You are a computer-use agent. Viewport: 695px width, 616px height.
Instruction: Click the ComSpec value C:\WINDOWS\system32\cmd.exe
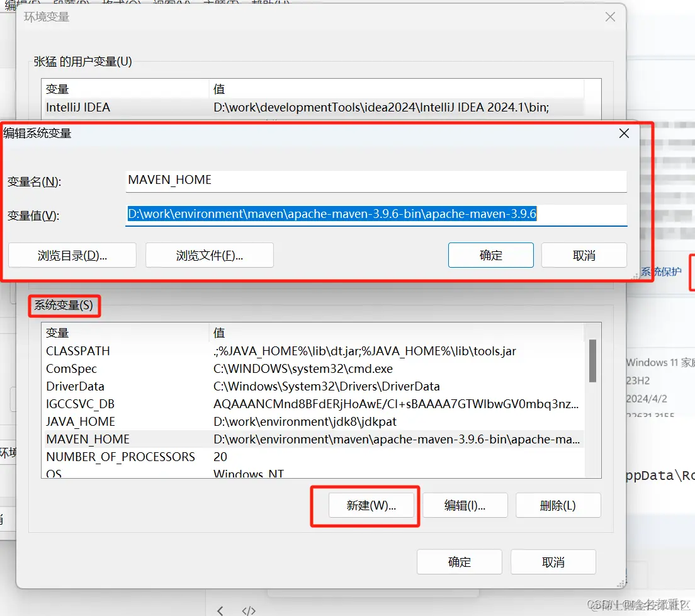[303, 368]
